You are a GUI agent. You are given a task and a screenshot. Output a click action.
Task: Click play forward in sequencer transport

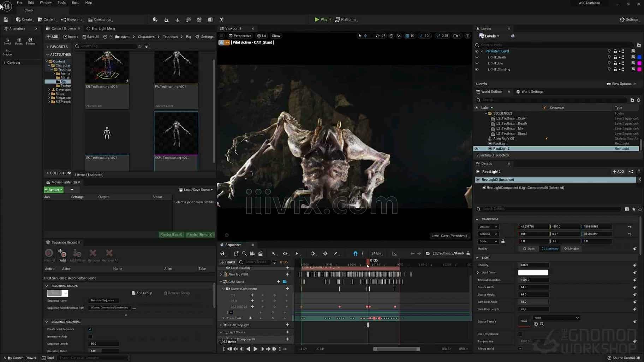255,349
